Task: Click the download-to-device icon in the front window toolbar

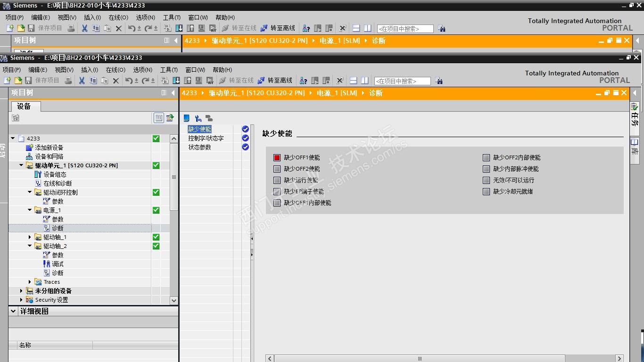Action: coord(176,81)
